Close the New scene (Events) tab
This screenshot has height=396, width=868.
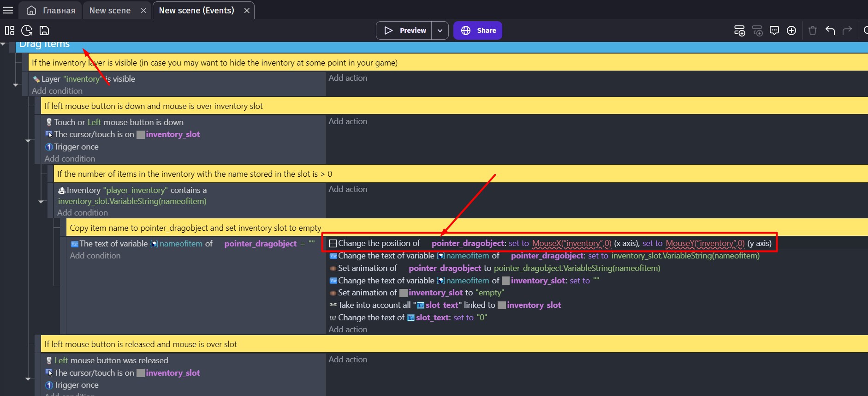(247, 10)
